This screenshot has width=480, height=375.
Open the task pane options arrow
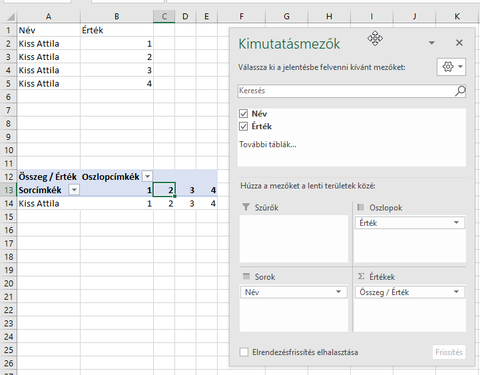(432, 43)
